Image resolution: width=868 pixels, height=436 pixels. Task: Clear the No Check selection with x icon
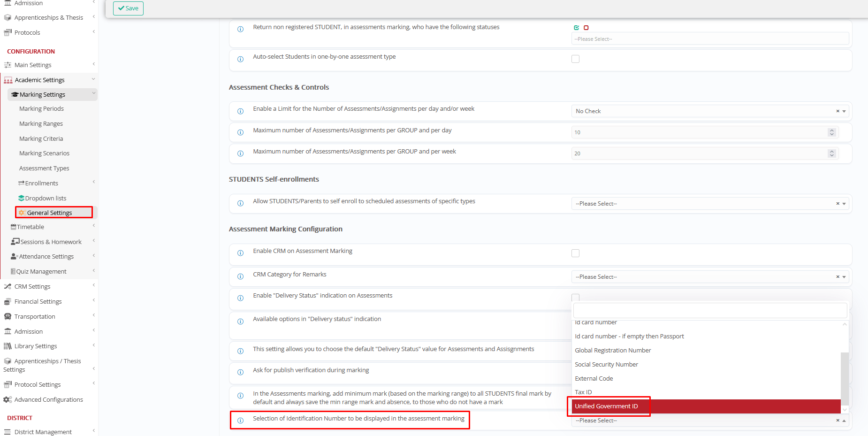point(838,111)
